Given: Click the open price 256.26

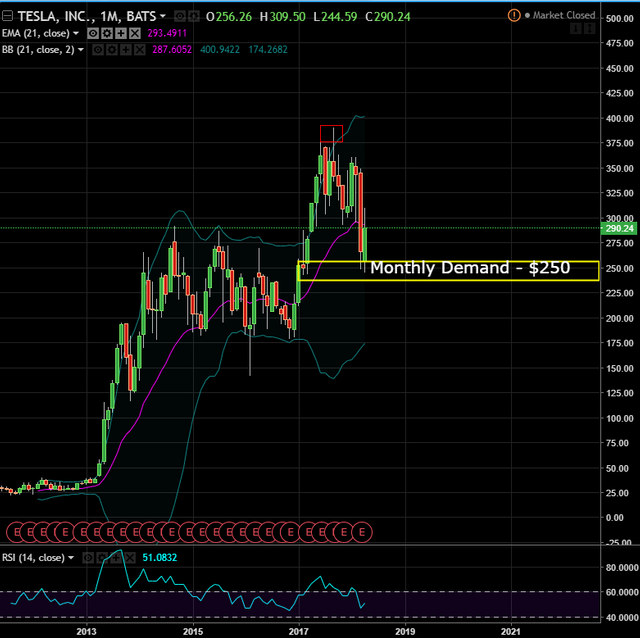Looking at the screenshot, I should (234, 16).
